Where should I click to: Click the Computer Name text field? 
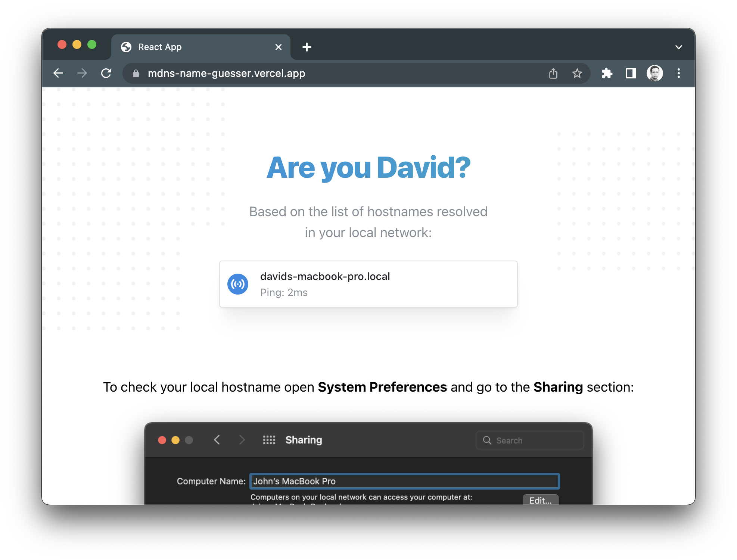[404, 481]
